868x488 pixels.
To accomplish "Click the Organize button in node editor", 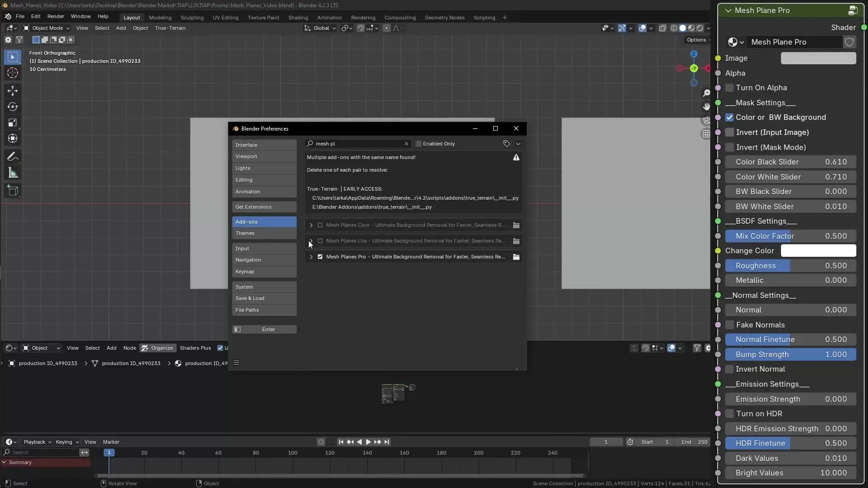I will click(157, 348).
